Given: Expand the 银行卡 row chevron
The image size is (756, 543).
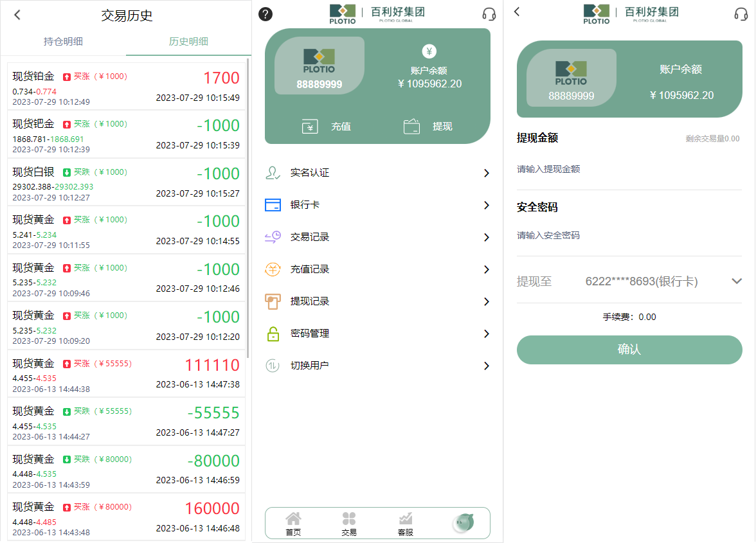Looking at the screenshot, I should point(487,205).
